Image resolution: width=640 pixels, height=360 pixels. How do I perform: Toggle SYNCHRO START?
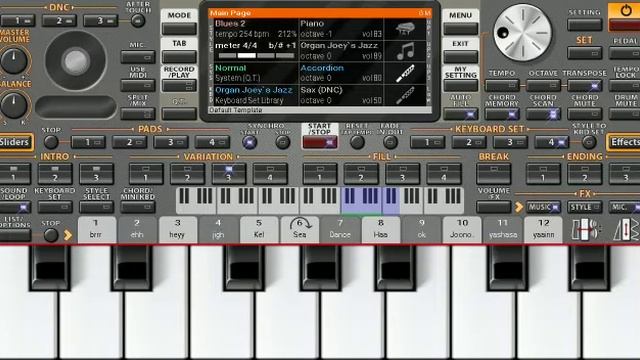click(249, 142)
